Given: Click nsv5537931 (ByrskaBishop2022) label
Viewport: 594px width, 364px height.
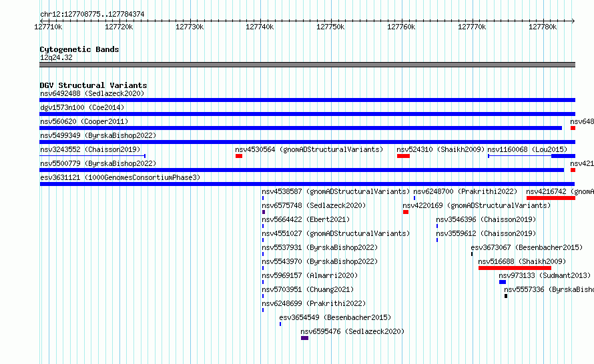Looking at the screenshot, I should click(320, 247).
